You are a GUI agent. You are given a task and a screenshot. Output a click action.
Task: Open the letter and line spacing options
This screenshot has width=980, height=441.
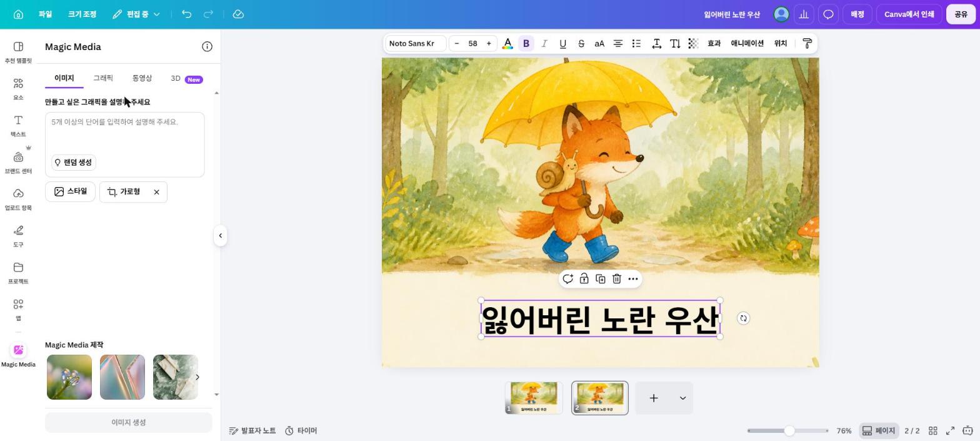click(657, 43)
